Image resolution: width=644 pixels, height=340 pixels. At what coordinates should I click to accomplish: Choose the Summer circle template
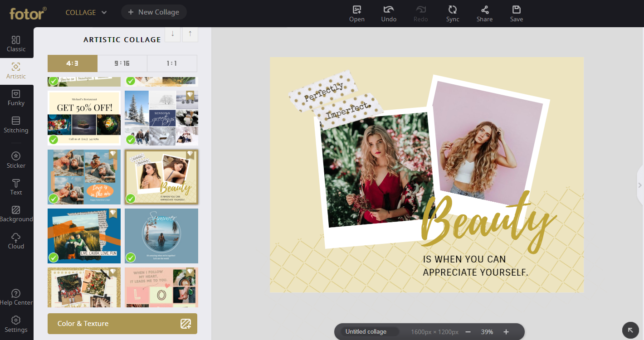161,236
